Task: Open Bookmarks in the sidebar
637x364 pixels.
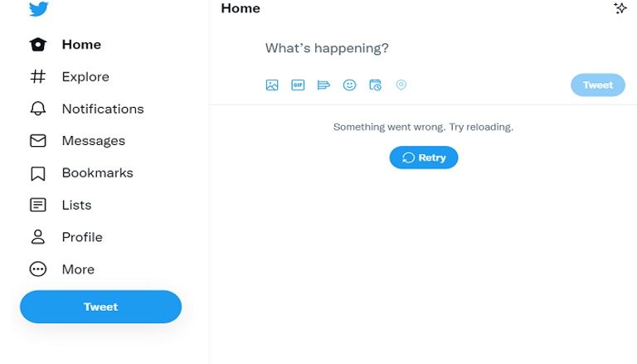Action: click(96, 173)
